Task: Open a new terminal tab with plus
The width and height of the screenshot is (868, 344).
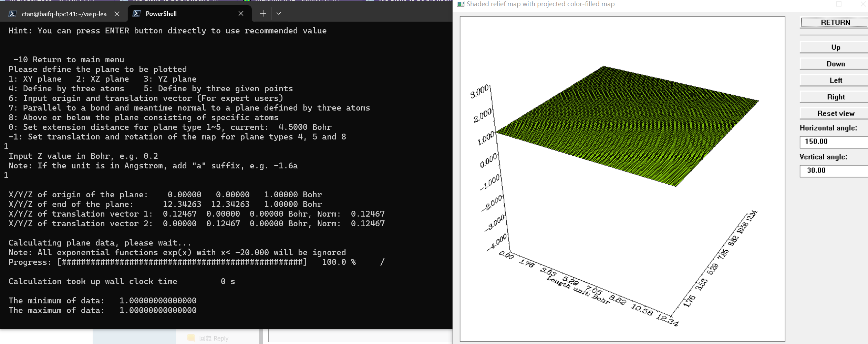Action: pyautogui.click(x=263, y=13)
